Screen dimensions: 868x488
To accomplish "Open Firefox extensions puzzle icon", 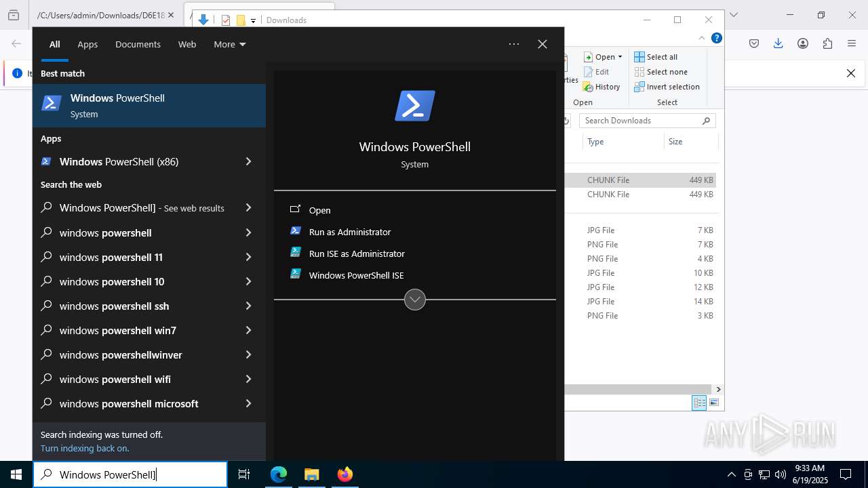I will click(827, 43).
